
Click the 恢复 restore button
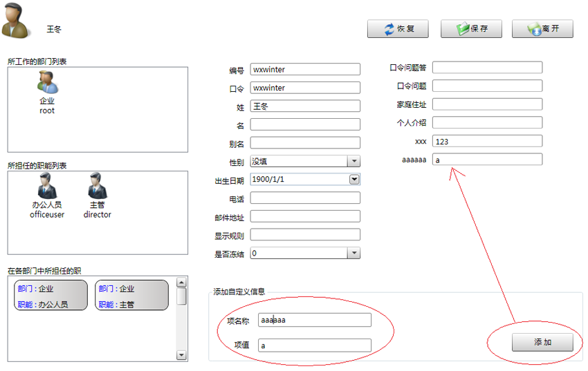pyautogui.click(x=398, y=29)
